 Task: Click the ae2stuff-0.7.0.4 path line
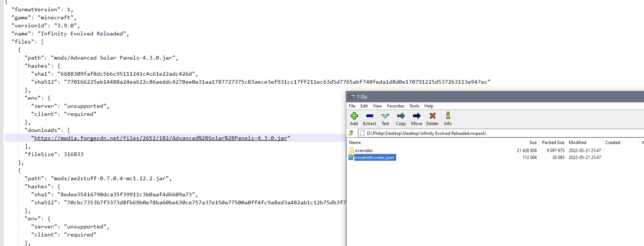98,178
